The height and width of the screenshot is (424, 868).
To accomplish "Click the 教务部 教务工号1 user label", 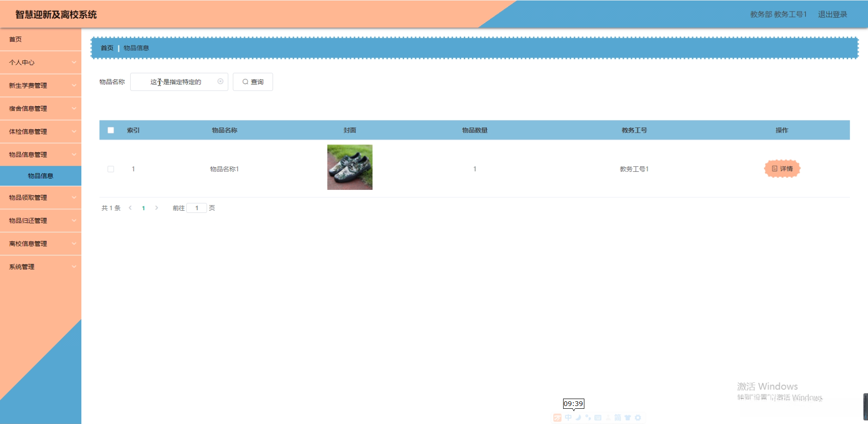I will pyautogui.click(x=778, y=14).
